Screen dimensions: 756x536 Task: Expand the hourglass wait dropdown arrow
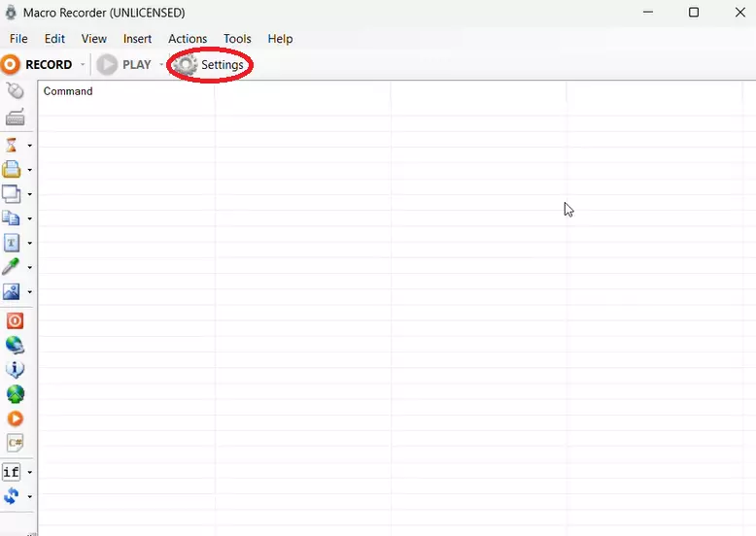click(x=29, y=146)
